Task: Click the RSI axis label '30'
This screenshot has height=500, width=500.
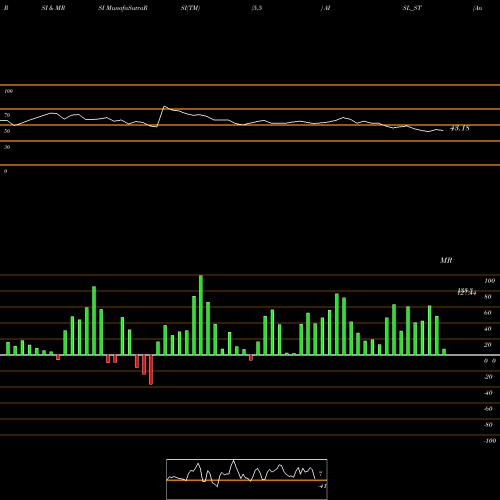Action: (x=7, y=147)
